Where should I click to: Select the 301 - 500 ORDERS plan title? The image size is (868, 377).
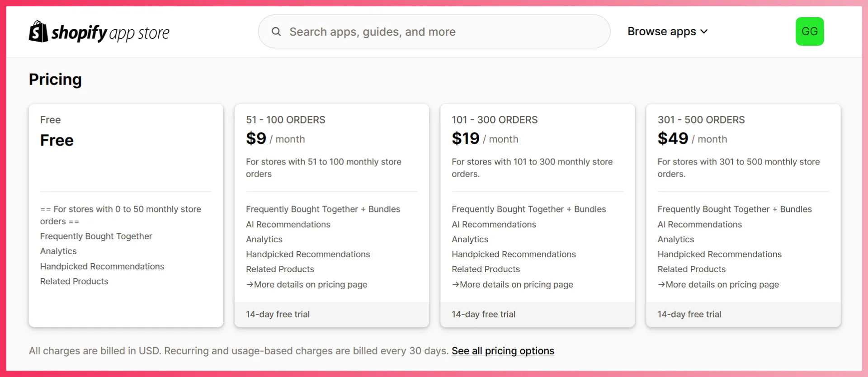(x=701, y=120)
